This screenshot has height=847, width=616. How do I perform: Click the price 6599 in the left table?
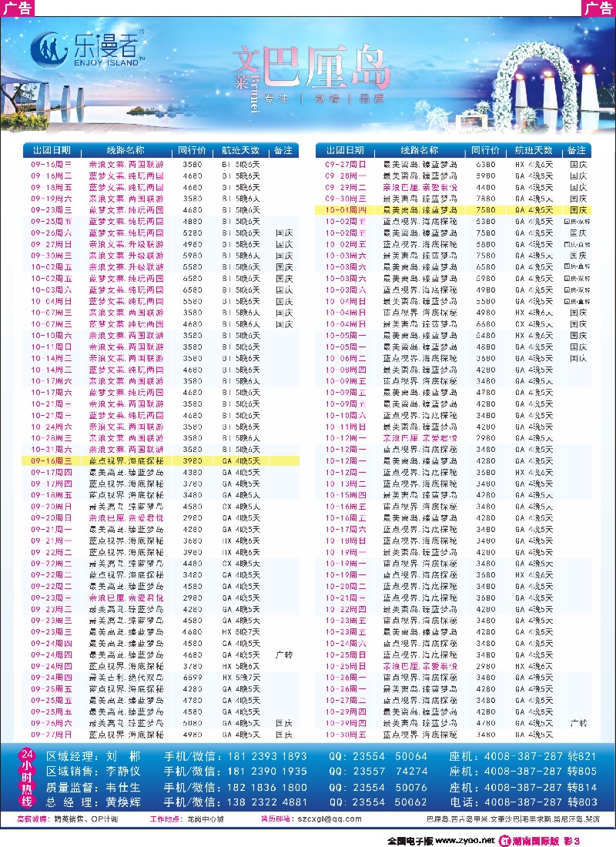click(x=192, y=678)
